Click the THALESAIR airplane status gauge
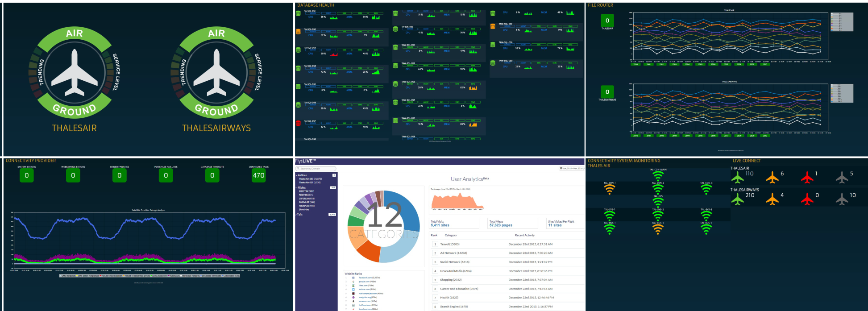The image size is (868, 311). (x=75, y=71)
